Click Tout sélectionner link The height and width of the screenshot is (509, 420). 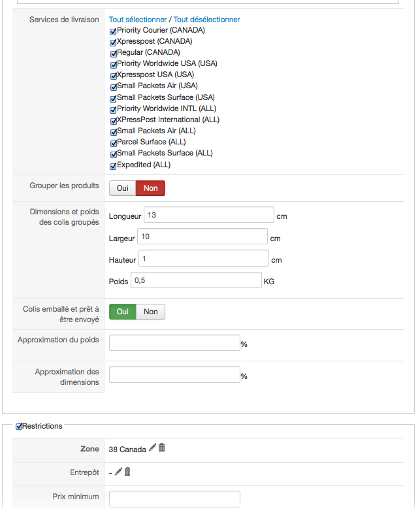pyautogui.click(x=138, y=20)
